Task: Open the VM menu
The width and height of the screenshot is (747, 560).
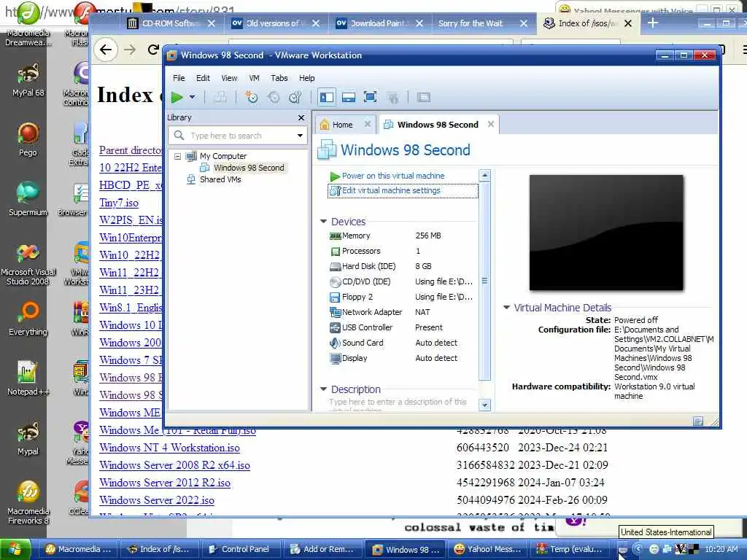Action: coord(255,78)
